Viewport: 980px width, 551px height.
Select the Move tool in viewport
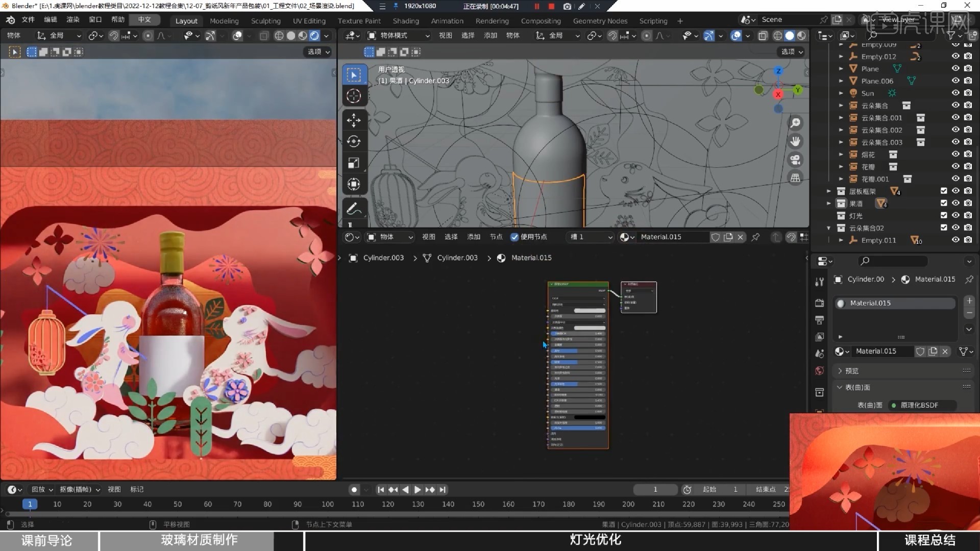tap(354, 120)
